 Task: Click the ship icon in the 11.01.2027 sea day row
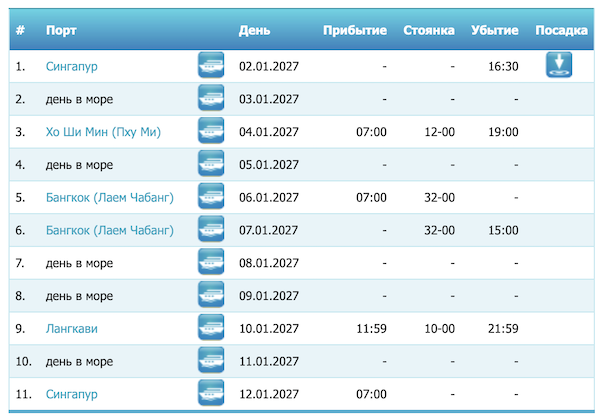(210, 360)
